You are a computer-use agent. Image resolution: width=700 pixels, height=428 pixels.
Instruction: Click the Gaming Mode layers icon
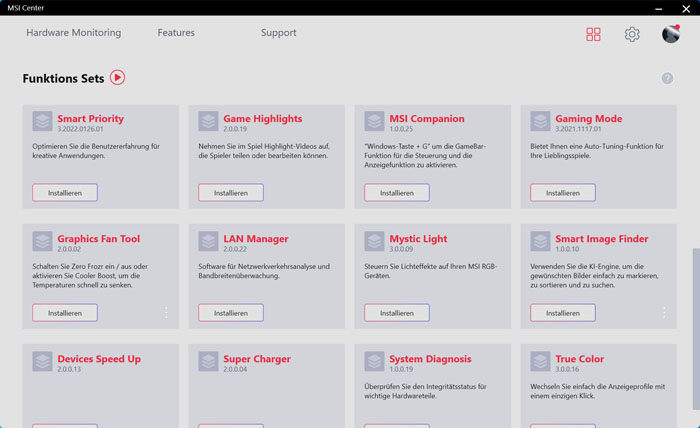pyautogui.click(x=540, y=122)
